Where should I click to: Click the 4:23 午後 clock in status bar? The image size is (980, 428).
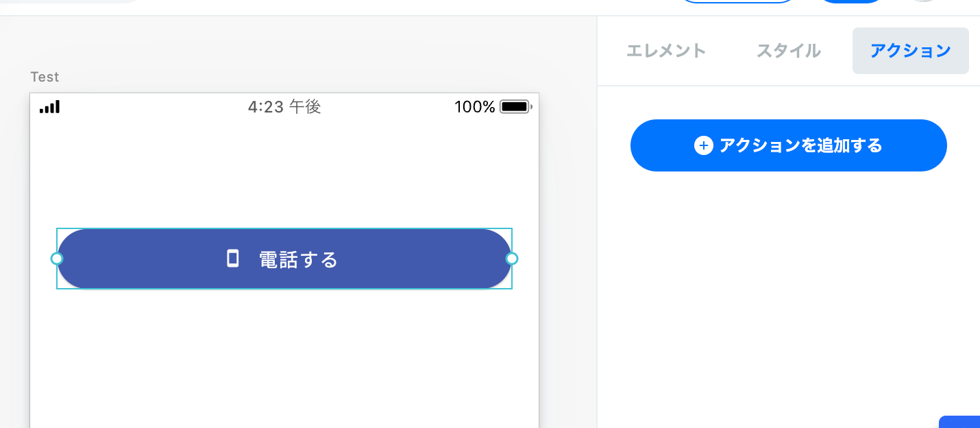284,107
